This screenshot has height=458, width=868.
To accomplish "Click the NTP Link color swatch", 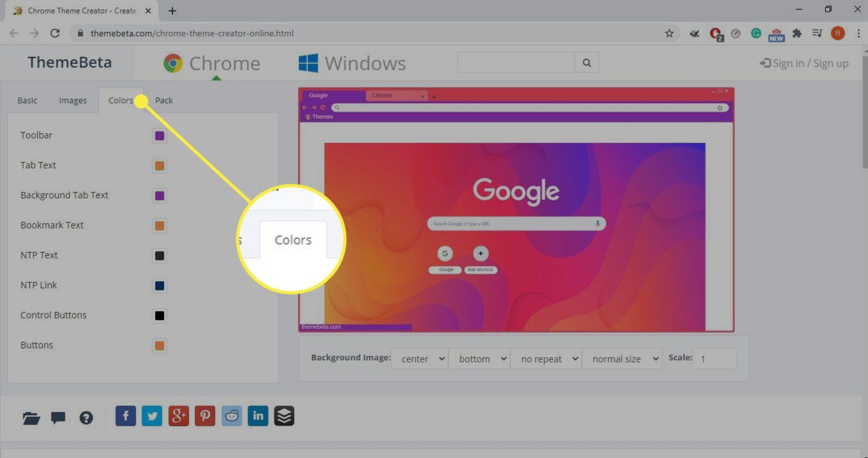I will (160, 285).
